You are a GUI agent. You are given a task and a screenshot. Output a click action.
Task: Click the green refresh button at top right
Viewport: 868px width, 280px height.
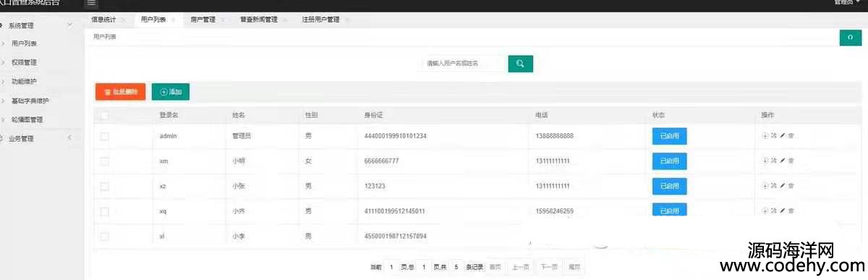click(851, 37)
